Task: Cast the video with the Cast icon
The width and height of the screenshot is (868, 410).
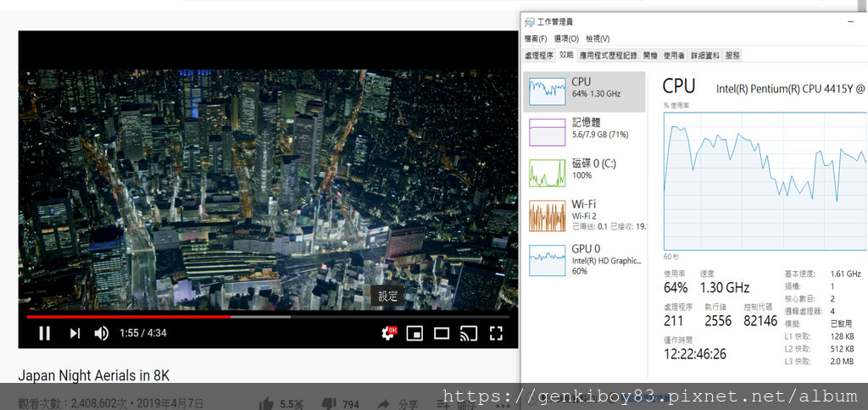Action: (468, 333)
